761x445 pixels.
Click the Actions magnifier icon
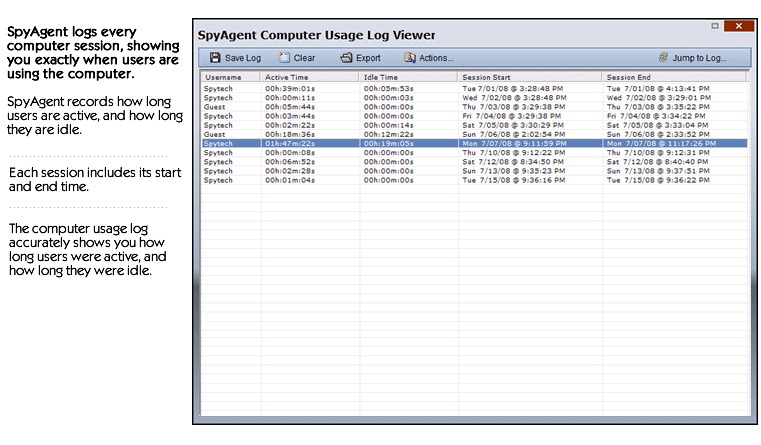tap(410, 58)
